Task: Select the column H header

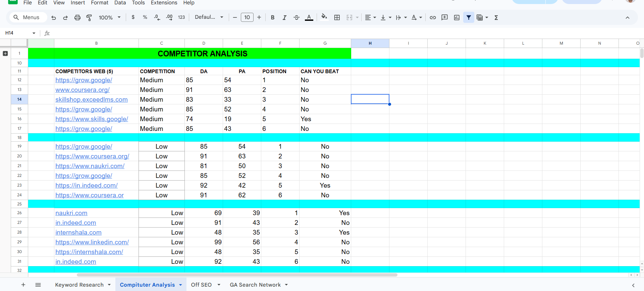Action: pyautogui.click(x=370, y=43)
